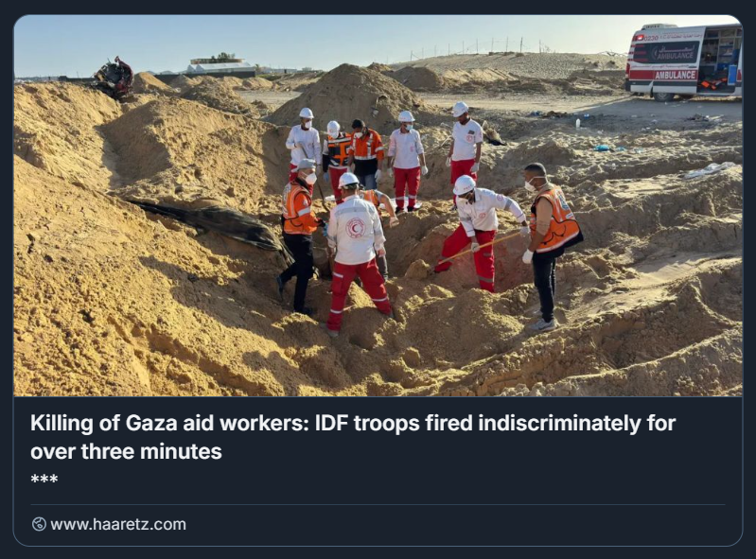The height and width of the screenshot is (559, 756).
Task: Click the large sand mound in the photo center
Action: coord(348,94)
